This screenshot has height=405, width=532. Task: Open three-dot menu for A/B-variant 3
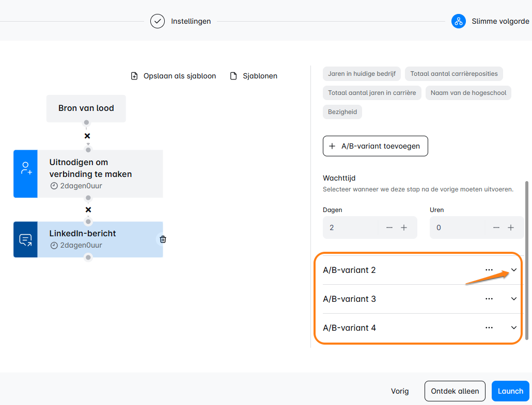tap(489, 299)
